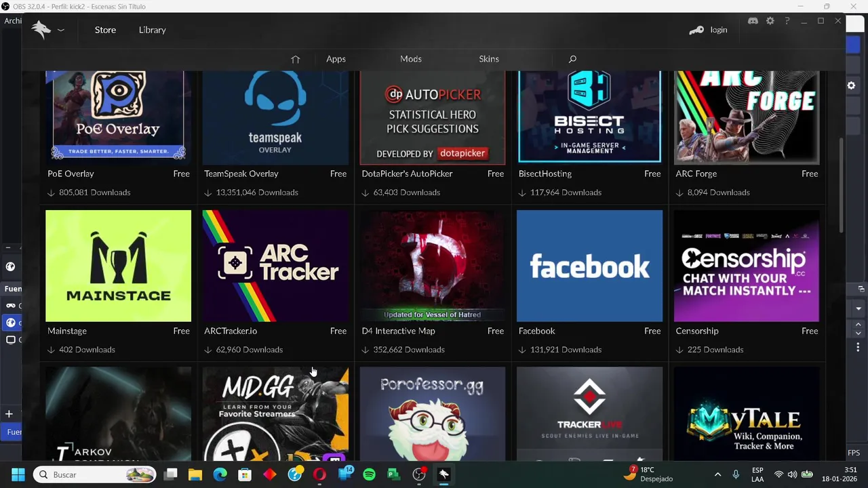Image resolution: width=868 pixels, height=488 pixels.
Task: Open Spotify from taskbar
Action: tap(369, 474)
